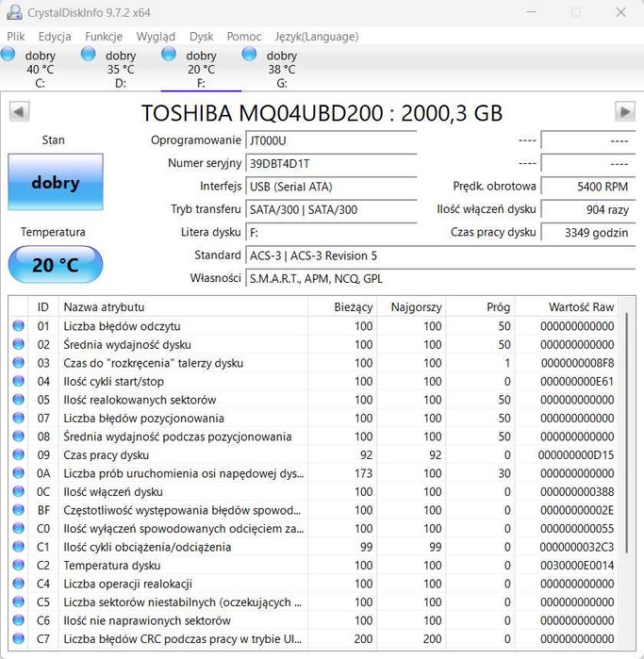The image size is (644, 659).
Task: Click the 'Próg' column header
Action: coord(480,307)
